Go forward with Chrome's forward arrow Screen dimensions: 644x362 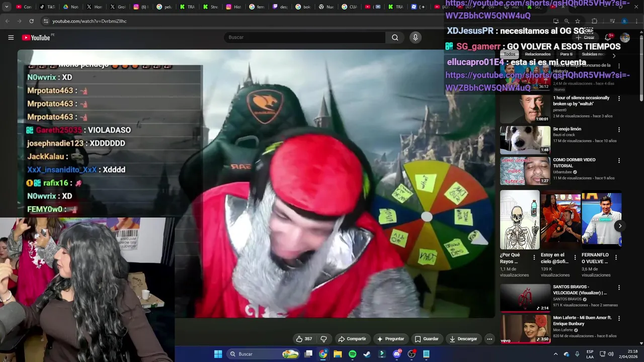point(19,21)
